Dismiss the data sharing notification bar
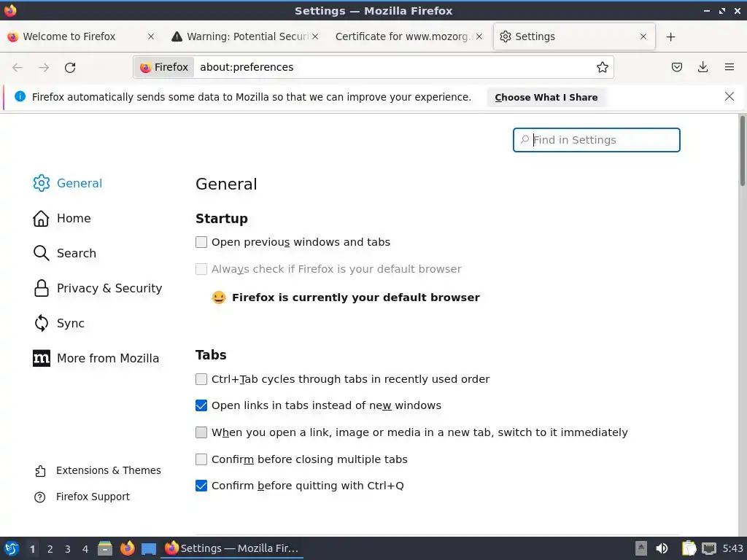 click(729, 97)
